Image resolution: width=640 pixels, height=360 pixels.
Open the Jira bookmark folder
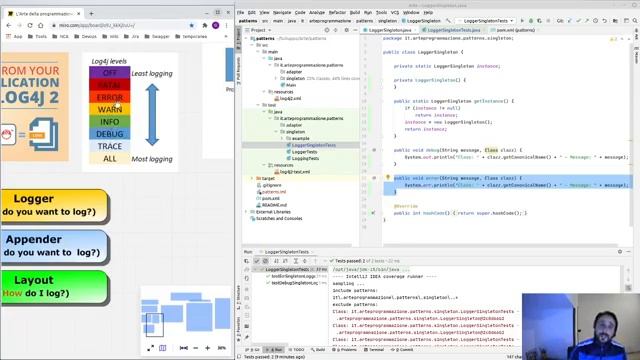131,36
